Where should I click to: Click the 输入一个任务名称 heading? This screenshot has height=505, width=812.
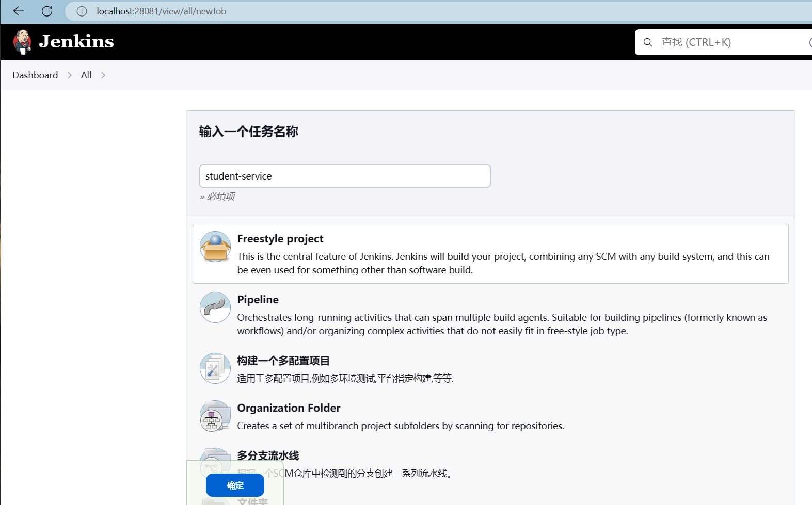click(249, 132)
